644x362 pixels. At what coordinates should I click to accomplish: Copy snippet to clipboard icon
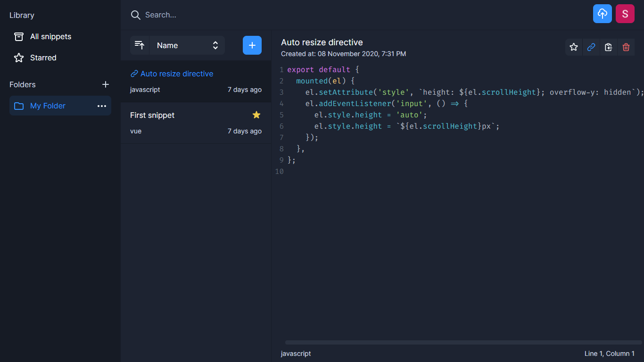click(x=609, y=47)
